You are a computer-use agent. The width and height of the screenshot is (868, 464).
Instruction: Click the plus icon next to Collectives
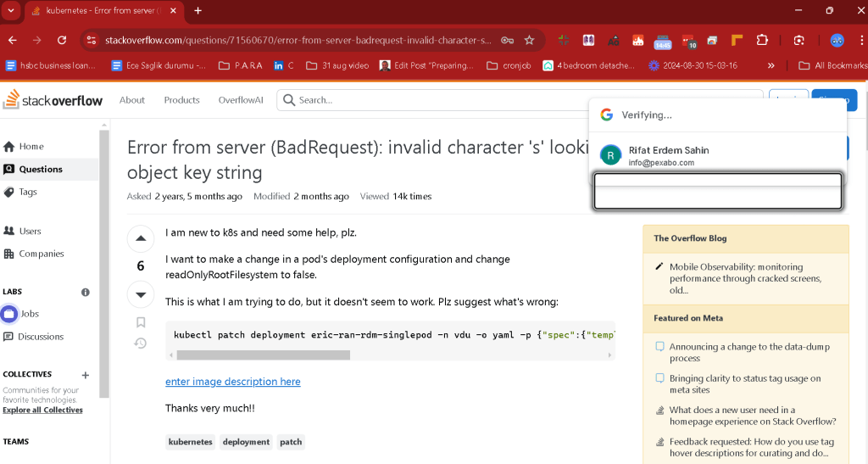point(86,376)
